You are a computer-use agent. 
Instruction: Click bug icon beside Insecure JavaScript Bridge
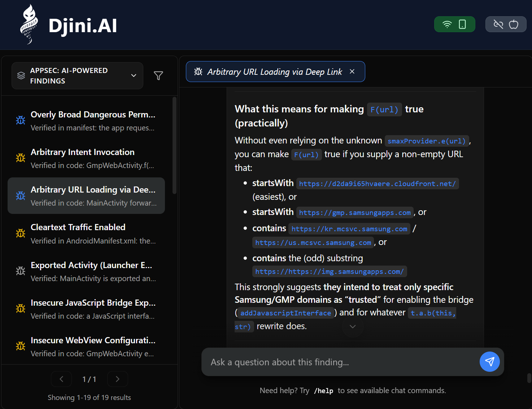click(x=21, y=309)
